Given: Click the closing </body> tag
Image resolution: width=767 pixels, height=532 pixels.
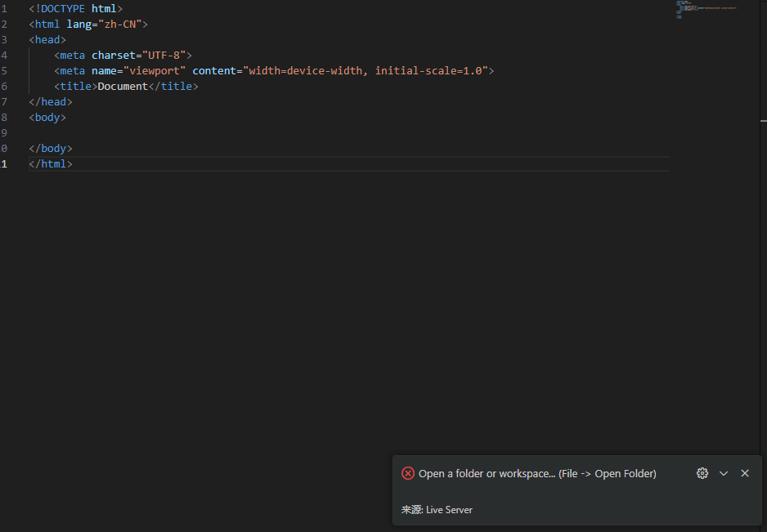Looking at the screenshot, I should [51, 149].
